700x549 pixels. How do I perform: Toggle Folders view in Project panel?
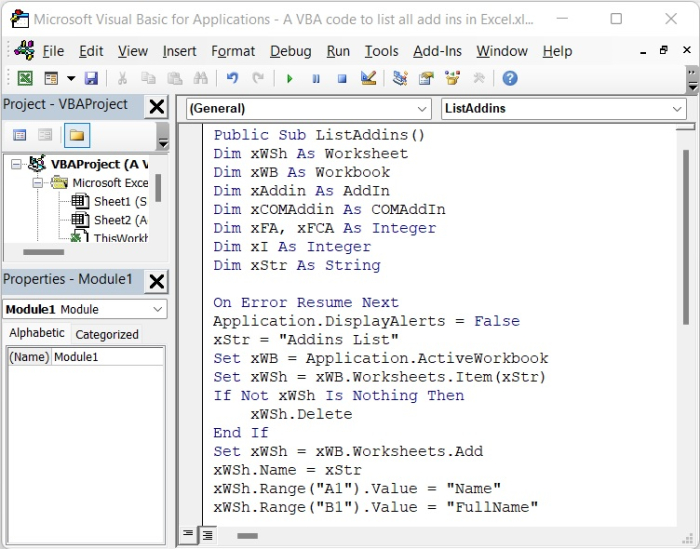[77, 135]
